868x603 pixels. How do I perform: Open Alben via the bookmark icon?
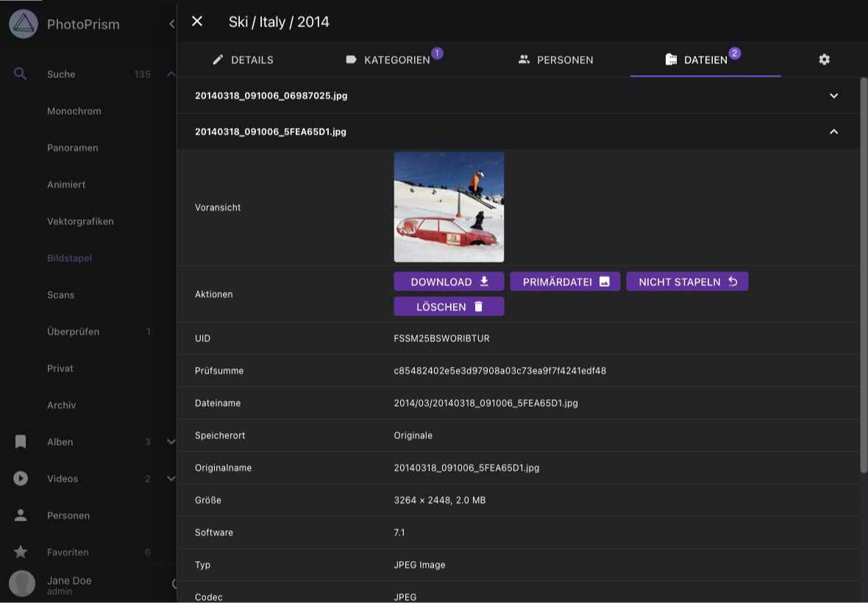21,441
